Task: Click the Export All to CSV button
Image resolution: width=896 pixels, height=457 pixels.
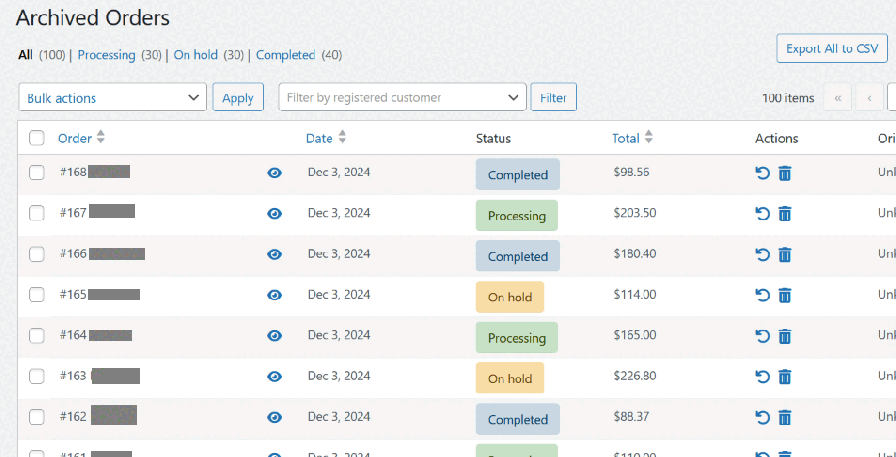Action: pos(831,48)
